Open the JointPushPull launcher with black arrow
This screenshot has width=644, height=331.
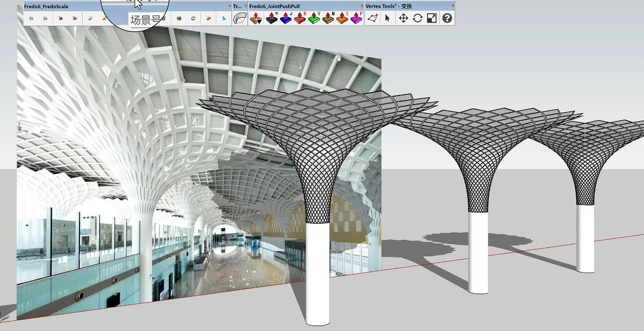point(256,18)
